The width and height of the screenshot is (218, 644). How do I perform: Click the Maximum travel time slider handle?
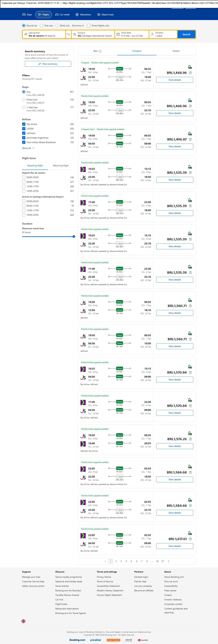coord(74,236)
